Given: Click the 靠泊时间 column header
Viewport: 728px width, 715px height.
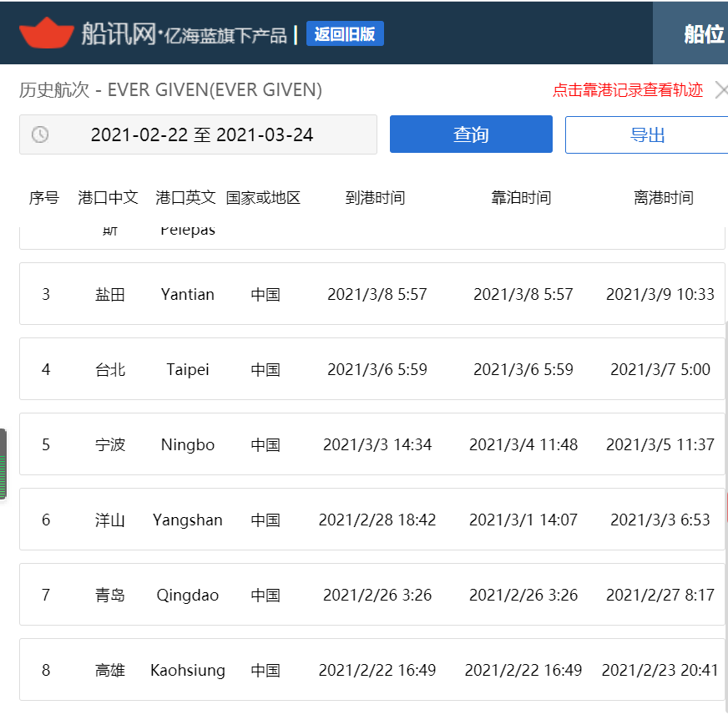Looking at the screenshot, I should (521, 198).
